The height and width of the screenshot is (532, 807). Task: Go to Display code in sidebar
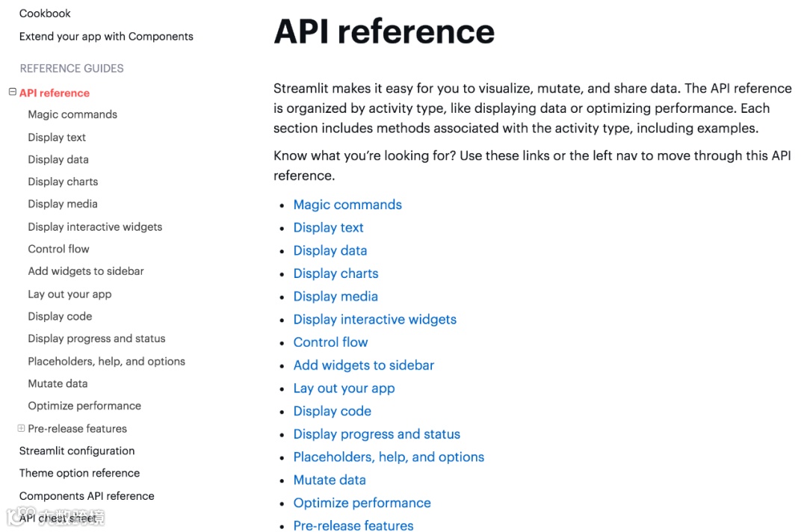(x=61, y=316)
